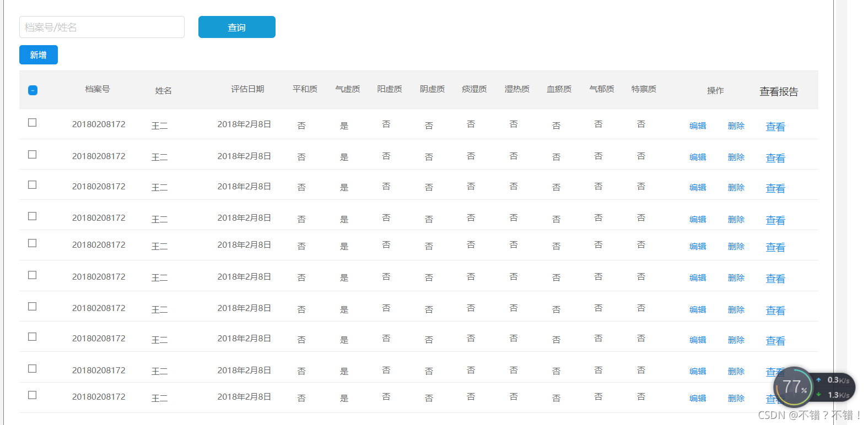The image size is (868, 425).
Task: Click the 湿热质 column header
Action: [517, 89]
